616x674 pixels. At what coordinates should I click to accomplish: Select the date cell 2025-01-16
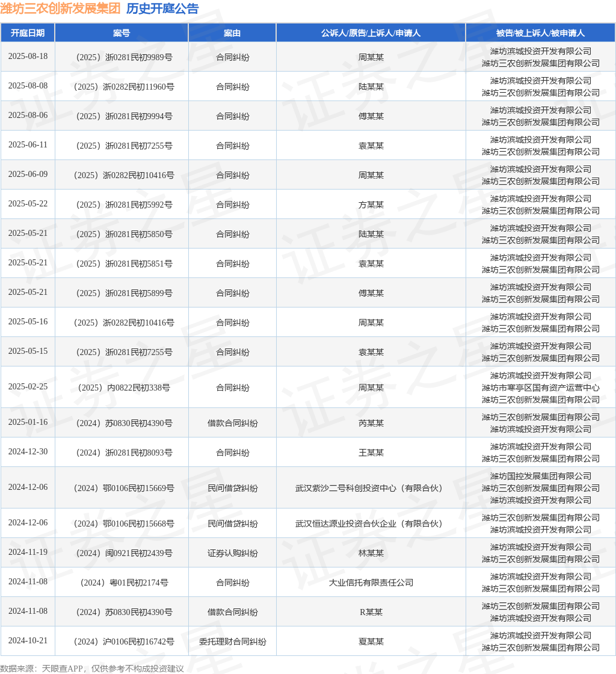tap(28, 422)
